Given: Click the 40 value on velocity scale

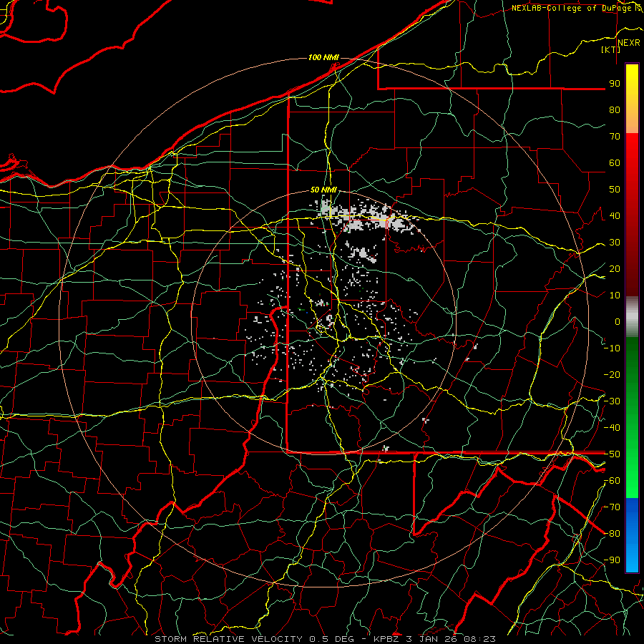Looking at the screenshot, I should coord(615,215).
